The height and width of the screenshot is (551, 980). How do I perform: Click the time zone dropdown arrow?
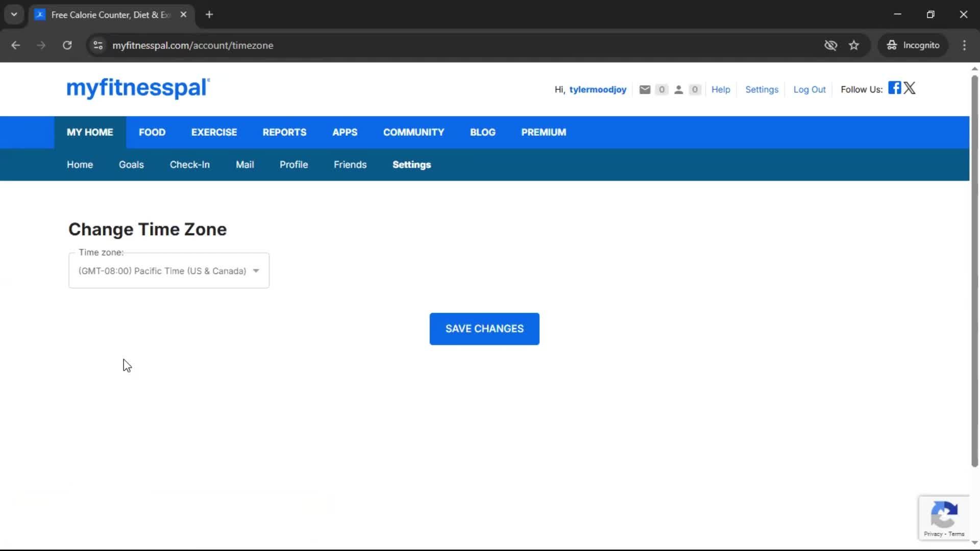(256, 271)
